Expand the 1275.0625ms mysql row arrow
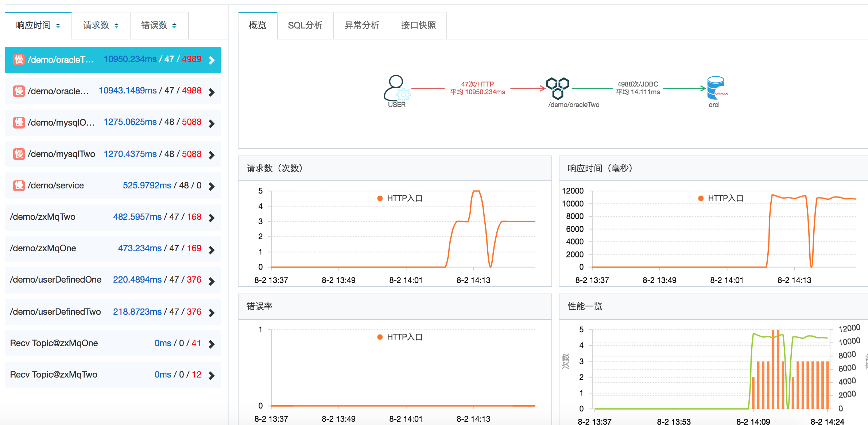 [212, 123]
